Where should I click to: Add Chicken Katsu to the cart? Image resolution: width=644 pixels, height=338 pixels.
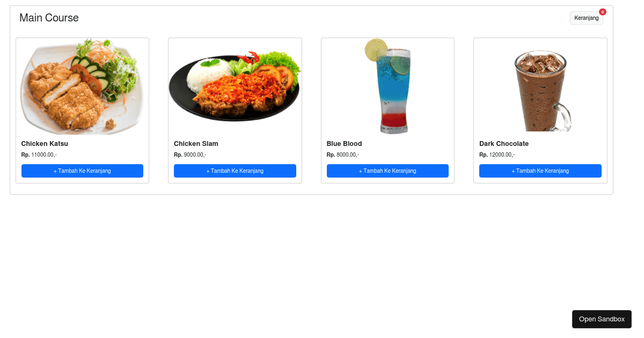coord(82,171)
